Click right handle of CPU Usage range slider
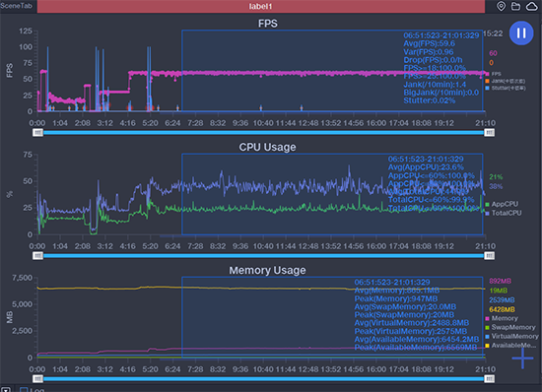The height and width of the screenshot is (392, 542). 489,255
